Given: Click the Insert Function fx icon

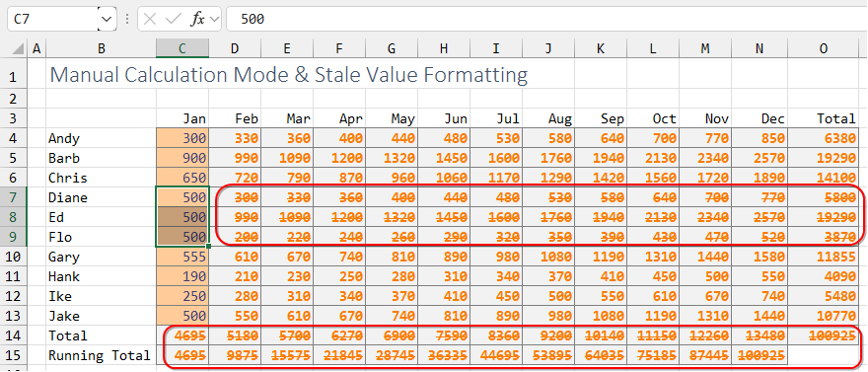Looking at the screenshot, I should [197, 19].
